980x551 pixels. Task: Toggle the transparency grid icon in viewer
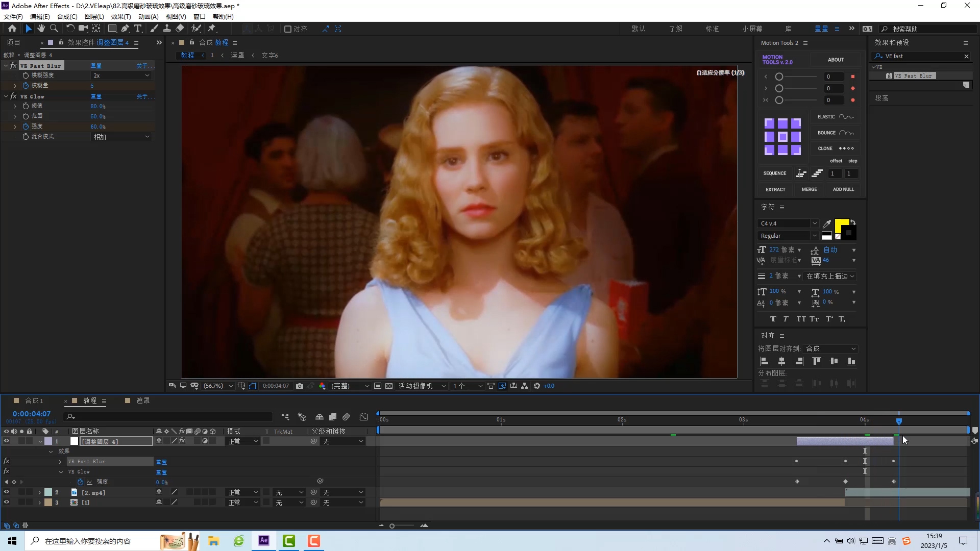389,386
